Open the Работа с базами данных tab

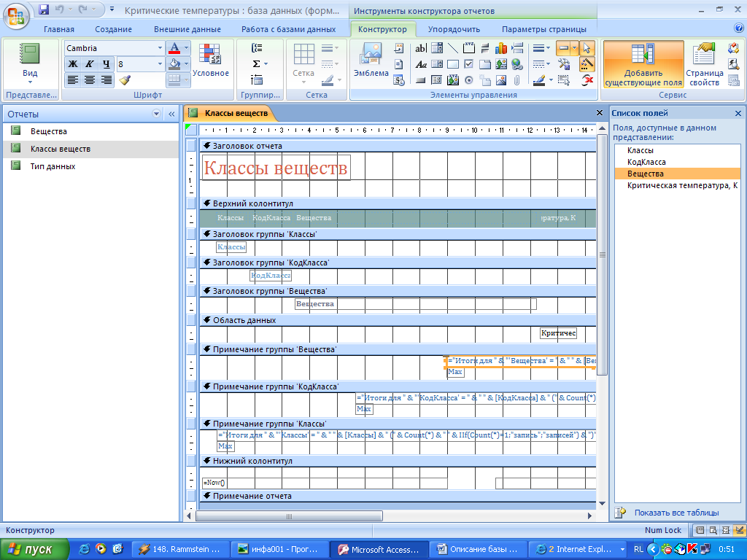click(x=288, y=29)
